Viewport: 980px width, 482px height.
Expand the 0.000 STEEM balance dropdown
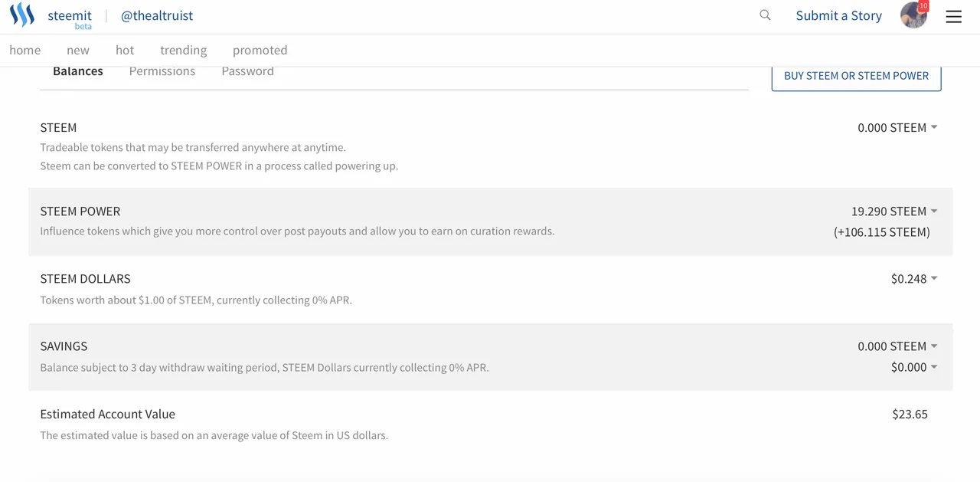[897, 127]
